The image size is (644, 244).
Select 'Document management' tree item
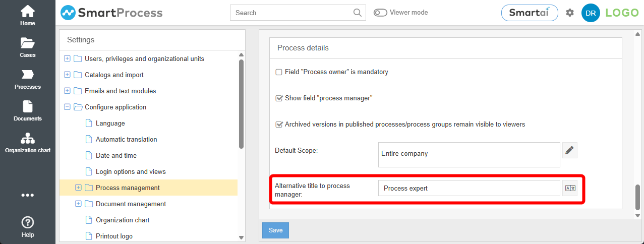[131, 204]
